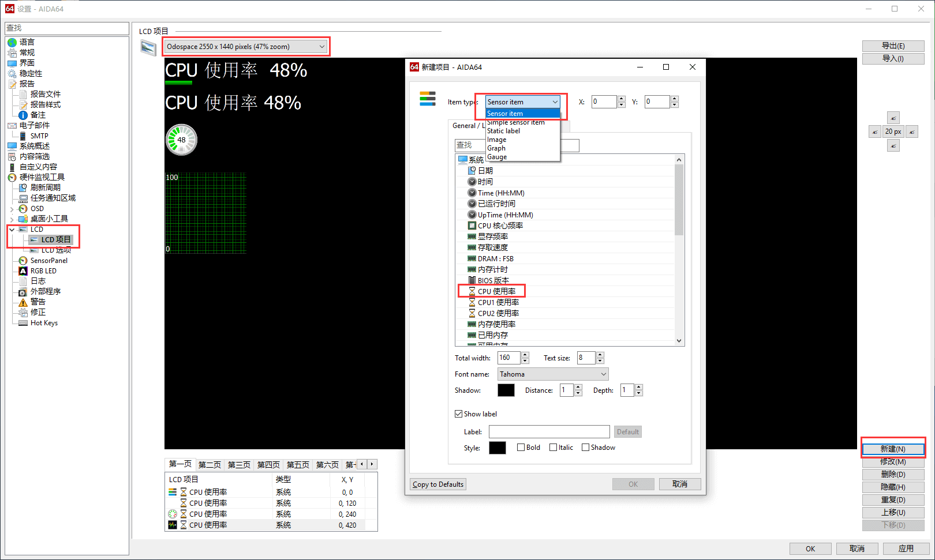Screen dimensions: 935x560
Task: Move item left with the left arrow button
Action: click(x=875, y=131)
